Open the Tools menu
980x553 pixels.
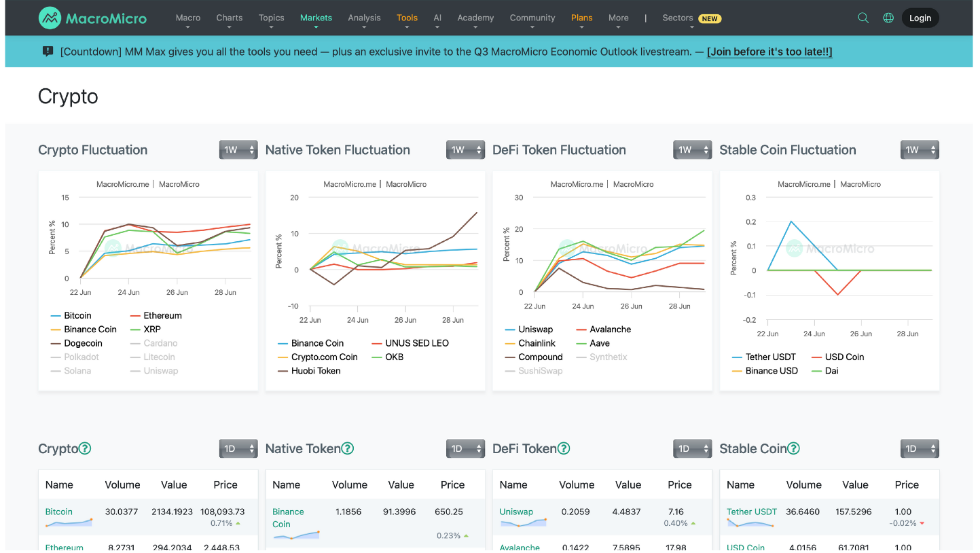[x=407, y=18]
